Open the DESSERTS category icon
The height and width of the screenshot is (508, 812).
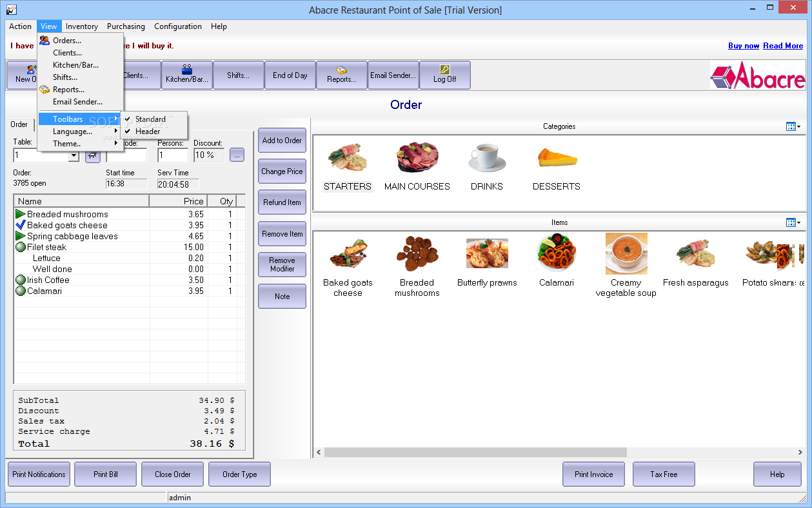557,158
